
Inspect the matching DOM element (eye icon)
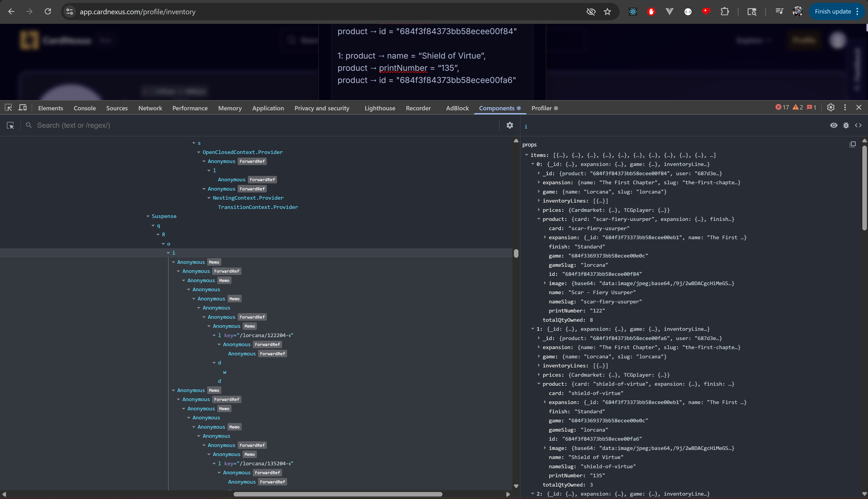tap(834, 125)
